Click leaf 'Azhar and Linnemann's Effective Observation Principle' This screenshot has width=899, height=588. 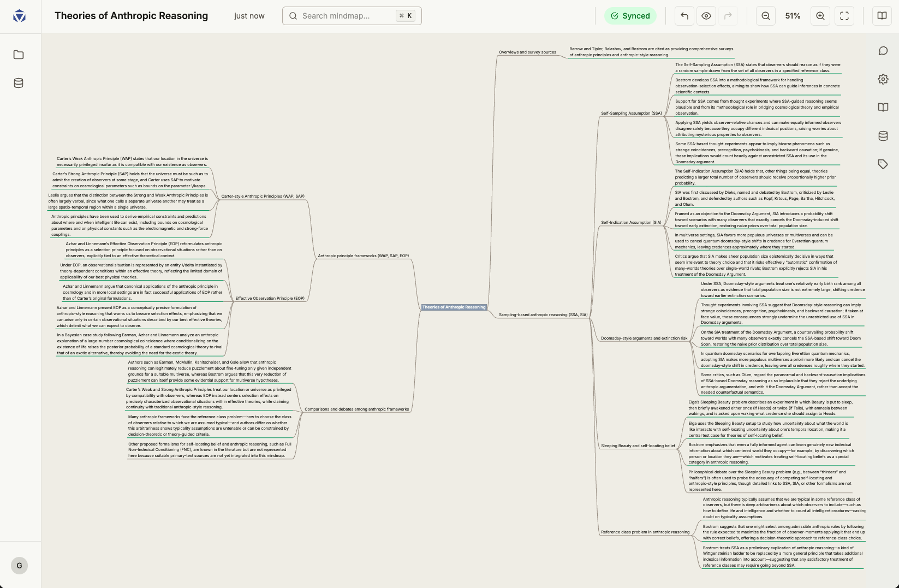(144, 250)
